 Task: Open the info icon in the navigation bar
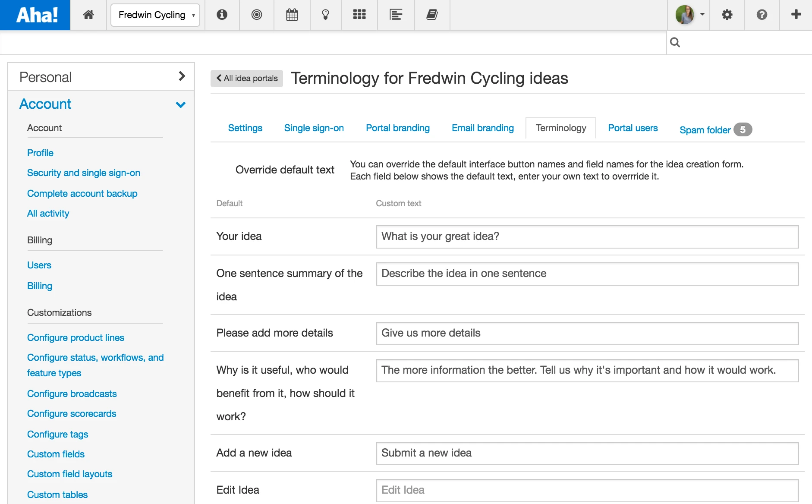(x=222, y=15)
